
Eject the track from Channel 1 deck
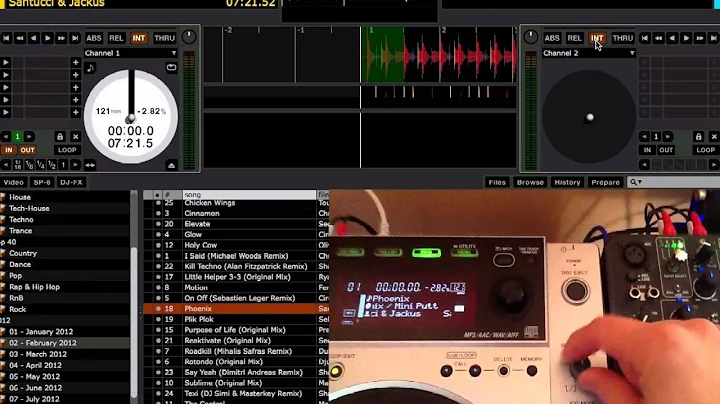click(x=171, y=165)
